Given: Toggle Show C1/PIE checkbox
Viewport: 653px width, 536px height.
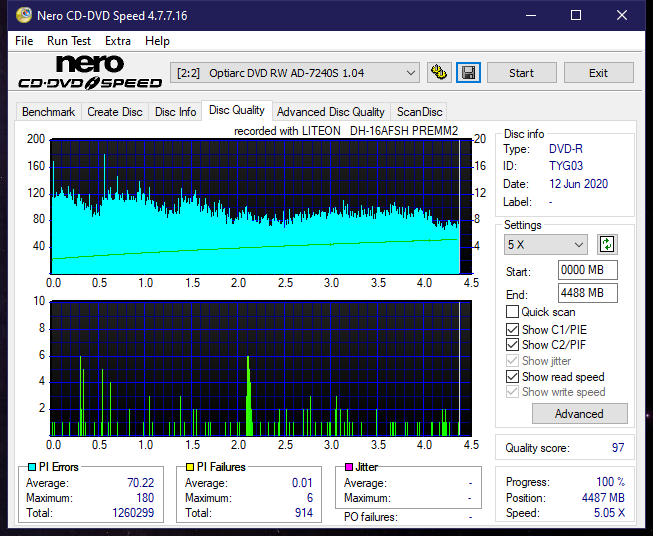Looking at the screenshot, I should pyautogui.click(x=512, y=329).
